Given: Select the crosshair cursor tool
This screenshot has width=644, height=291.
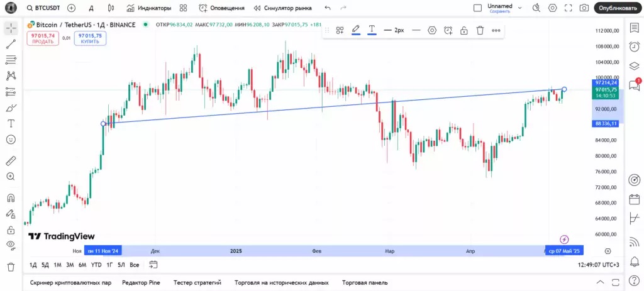Looking at the screenshot, I should click(11, 28).
